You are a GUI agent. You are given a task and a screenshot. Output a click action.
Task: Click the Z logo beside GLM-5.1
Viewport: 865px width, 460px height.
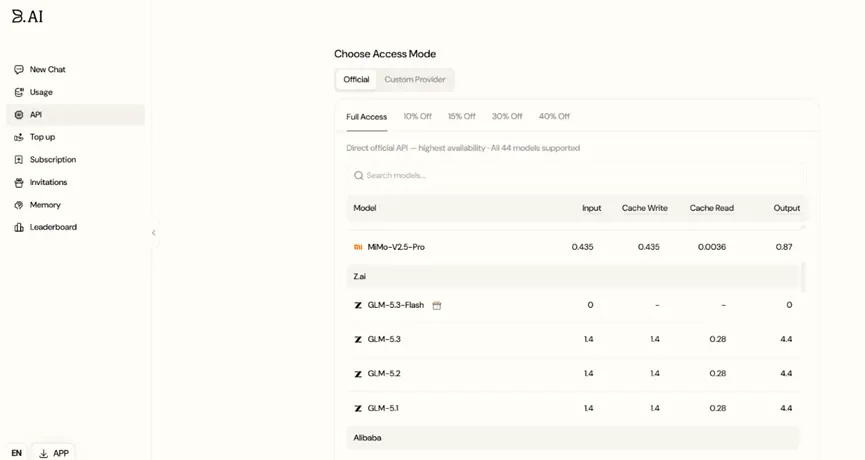pyautogui.click(x=358, y=408)
